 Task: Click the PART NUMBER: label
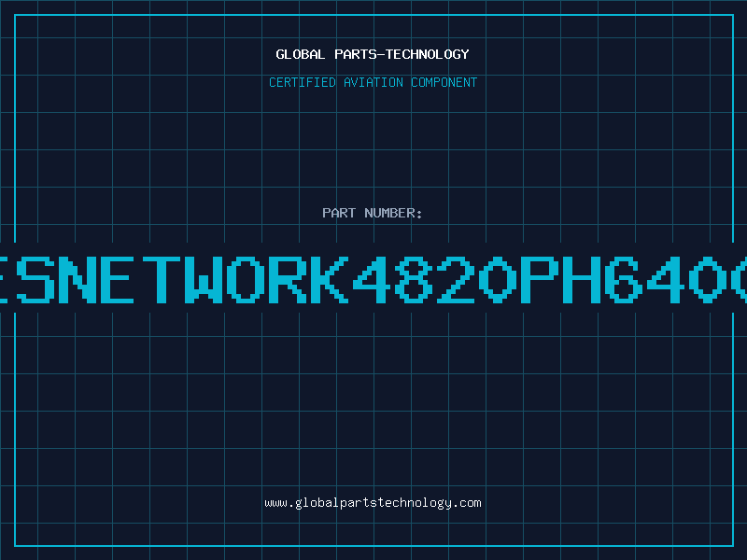tap(372, 213)
